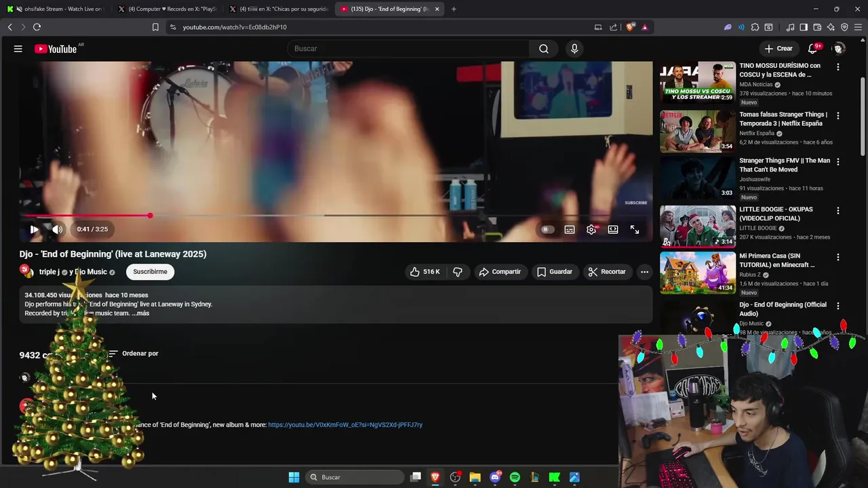The height and width of the screenshot is (488, 868).
Task: Open Spotify from the taskbar
Action: (515, 477)
